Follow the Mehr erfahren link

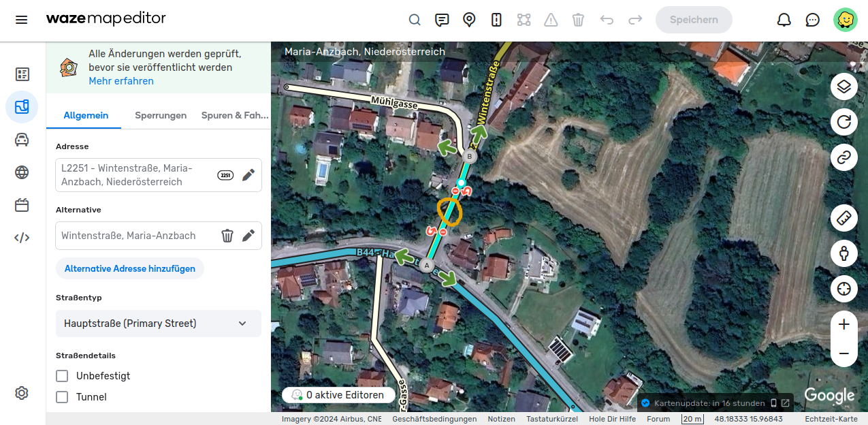pyautogui.click(x=121, y=81)
